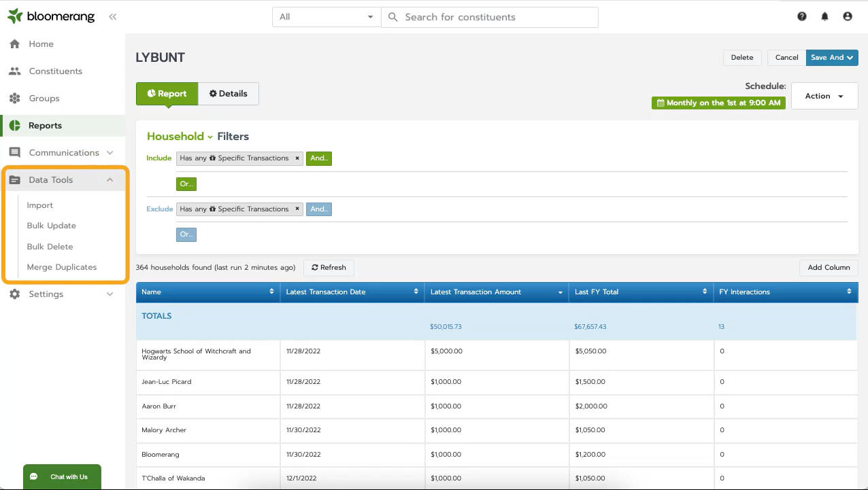
Task: Click the Settings gear icon
Action: pos(14,294)
